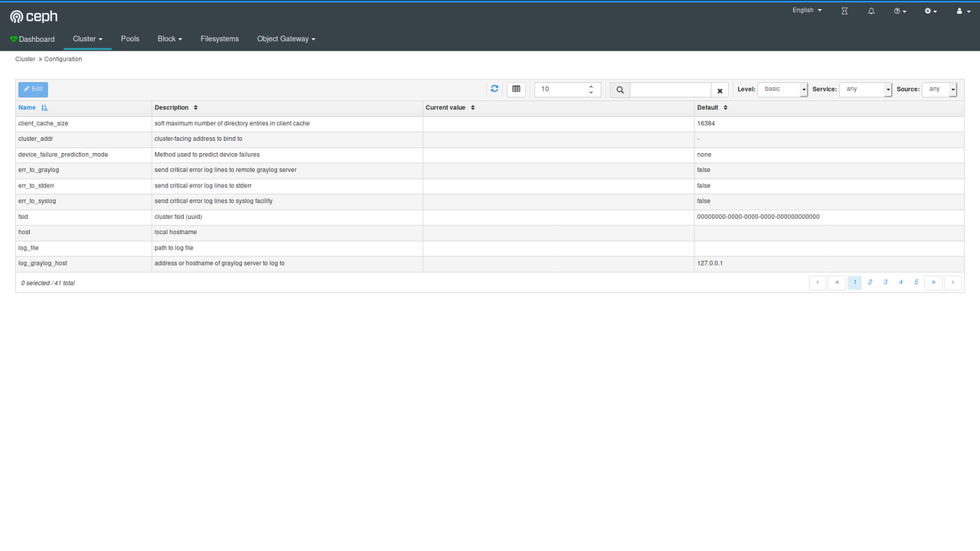Viewport: 980px width, 551px height.
Task: Open the Source filter dropdown
Action: (x=939, y=90)
